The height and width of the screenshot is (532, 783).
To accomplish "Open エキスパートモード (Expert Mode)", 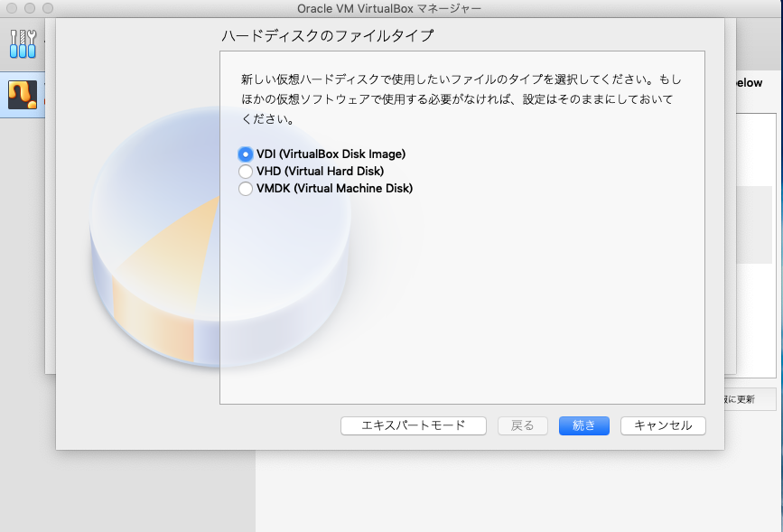I will 413,425.
